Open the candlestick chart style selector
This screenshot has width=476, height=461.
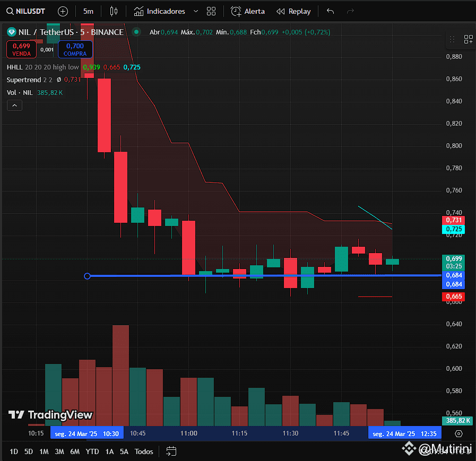click(x=114, y=12)
